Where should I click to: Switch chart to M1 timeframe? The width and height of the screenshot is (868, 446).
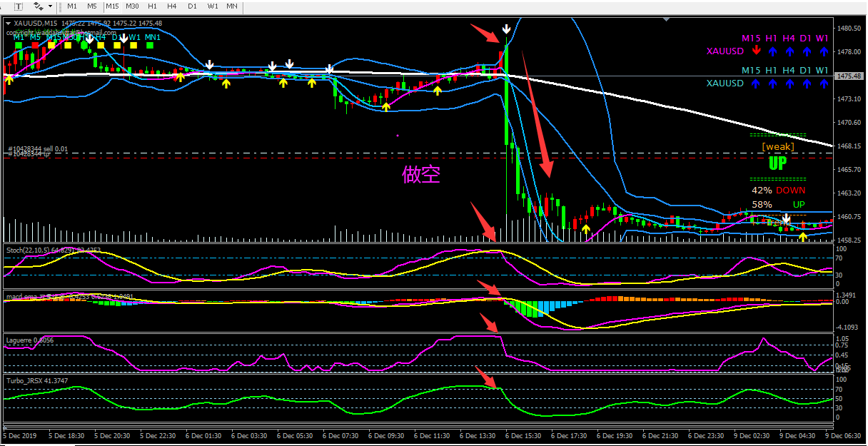[x=72, y=6]
